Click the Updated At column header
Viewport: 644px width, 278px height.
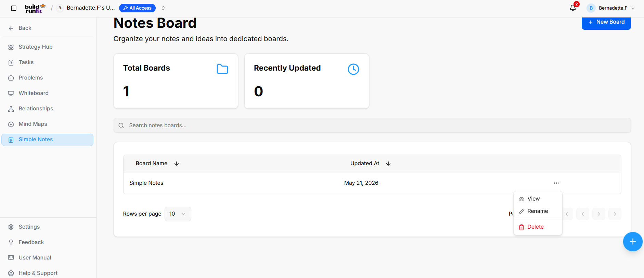pos(365,164)
